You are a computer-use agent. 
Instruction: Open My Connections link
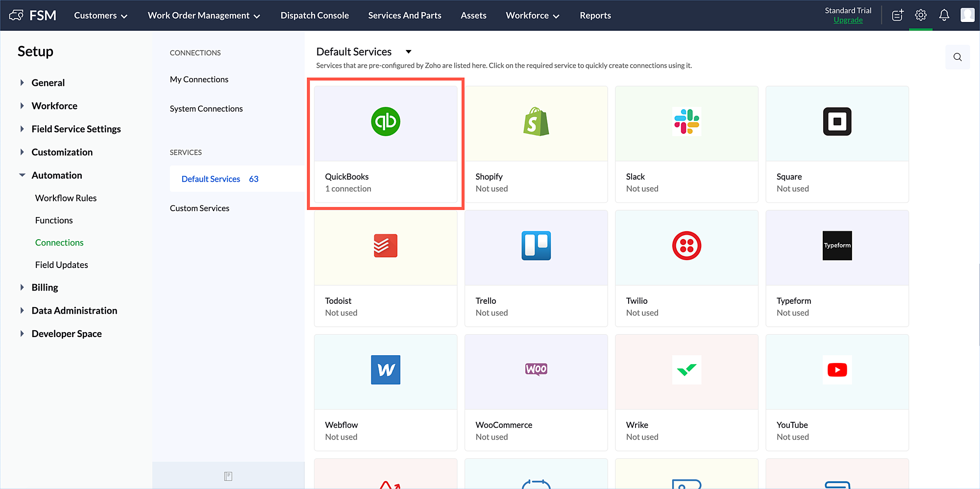click(x=199, y=79)
